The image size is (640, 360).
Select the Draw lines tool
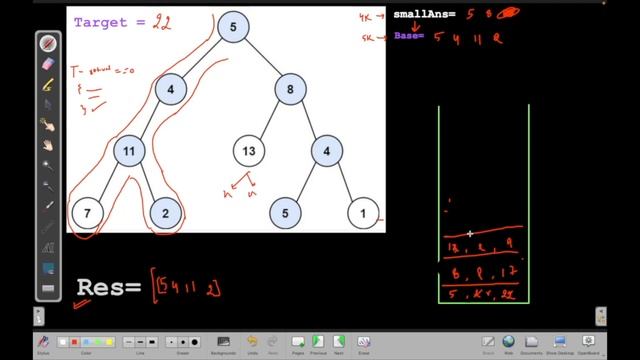[x=48, y=227]
